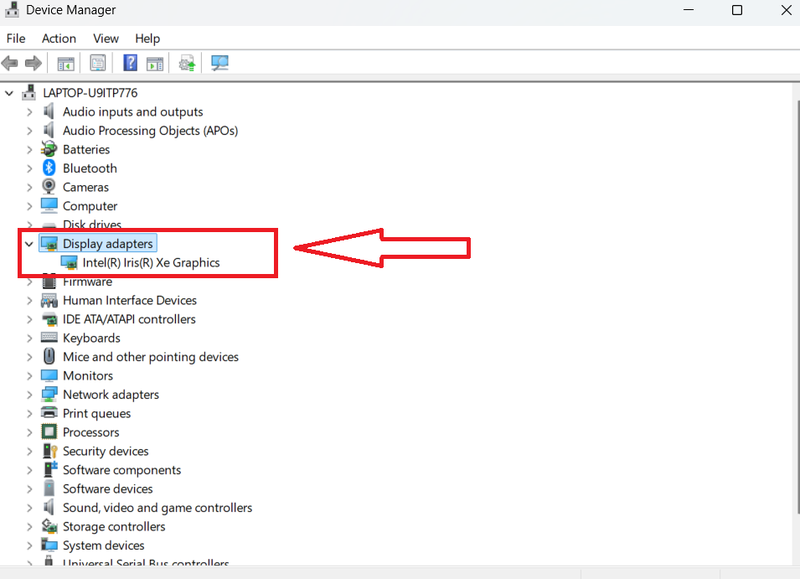Expand the Keyboards category chevron

tap(29, 338)
